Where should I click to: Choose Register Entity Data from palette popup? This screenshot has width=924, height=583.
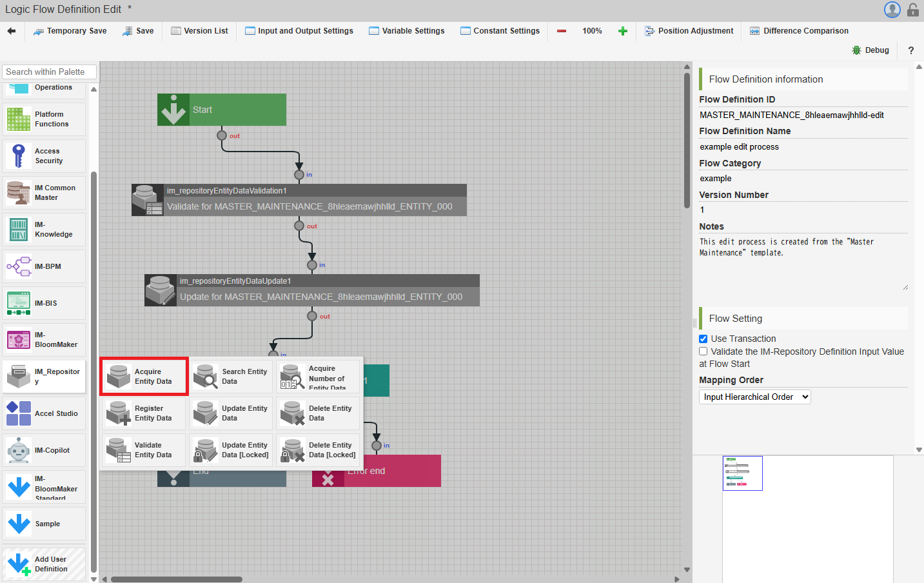click(x=144, y=413)
